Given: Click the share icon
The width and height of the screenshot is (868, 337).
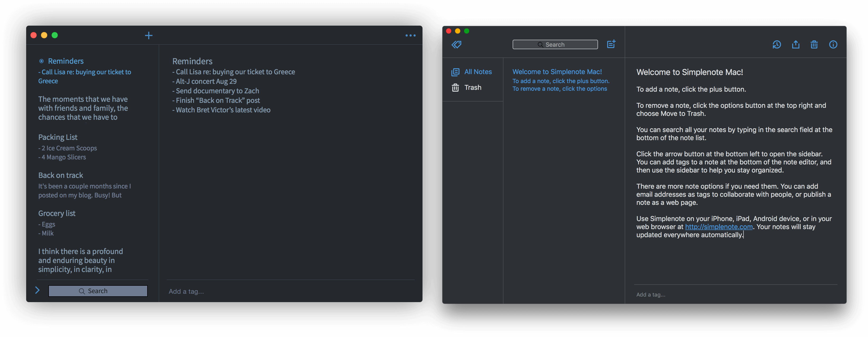Looking at the screenshot, I should (795, 44).
